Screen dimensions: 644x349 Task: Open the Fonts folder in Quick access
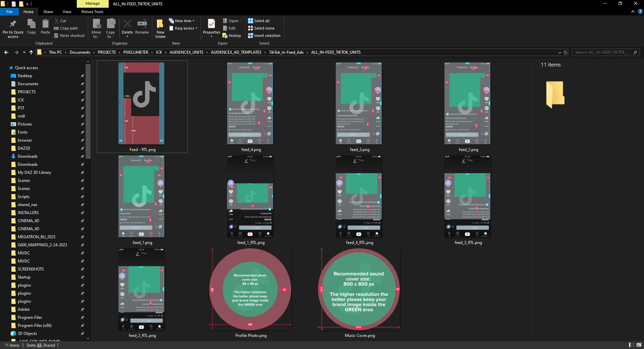22,132
